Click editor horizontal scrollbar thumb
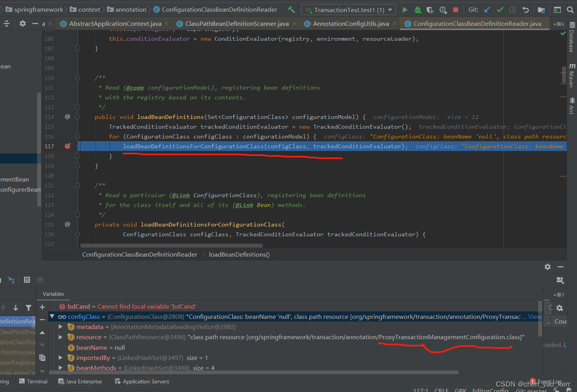 point(171,246)
